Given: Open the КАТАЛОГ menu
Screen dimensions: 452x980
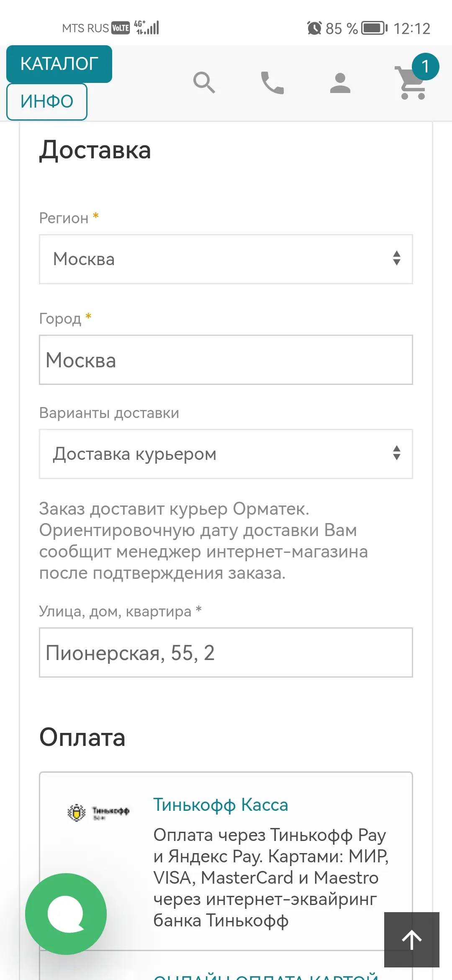Looking at the screenshot, I should coord(59,64).
